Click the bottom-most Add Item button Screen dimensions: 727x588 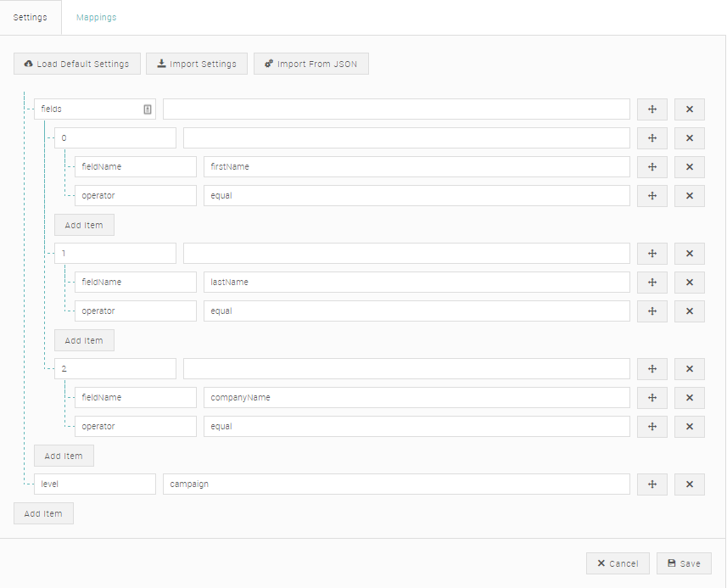pyautogui.click(x=43, y=513)
